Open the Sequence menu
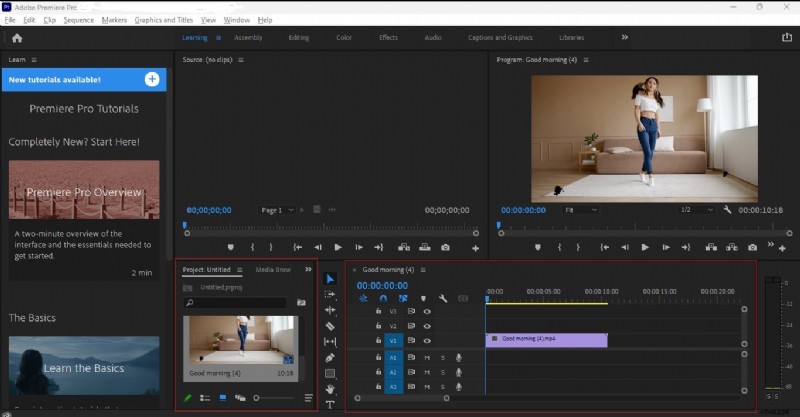This screenshot has width=800, height=417. [x=79, y=20]
